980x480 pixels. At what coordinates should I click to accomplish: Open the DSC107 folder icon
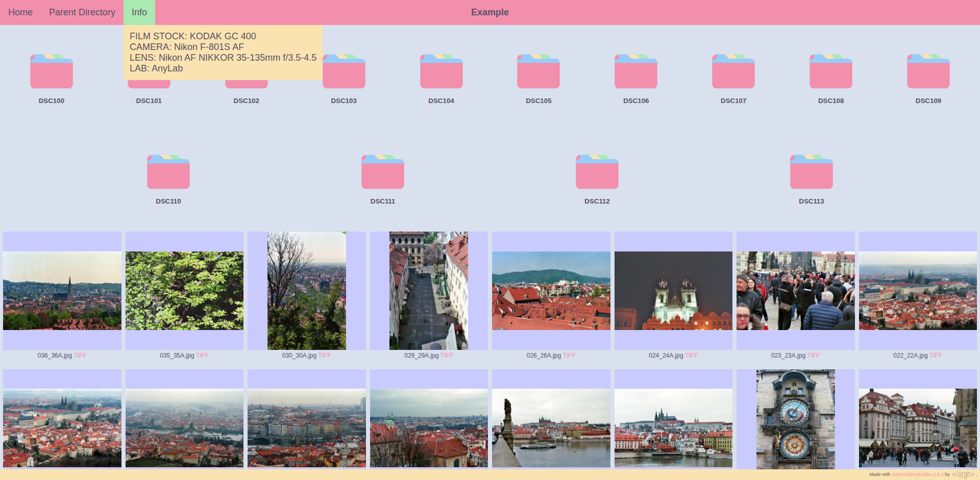733,72
